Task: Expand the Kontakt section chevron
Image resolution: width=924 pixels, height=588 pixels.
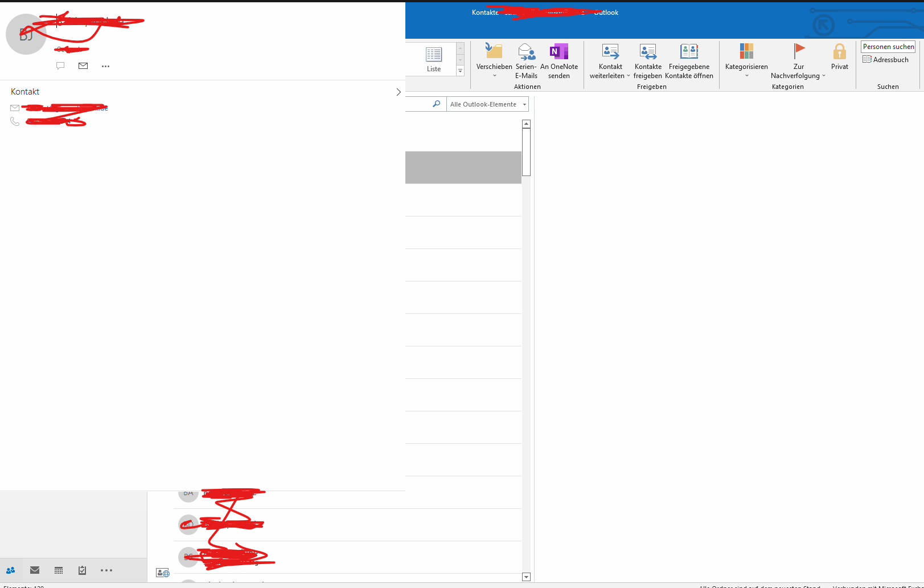Action: coord(398,92)
